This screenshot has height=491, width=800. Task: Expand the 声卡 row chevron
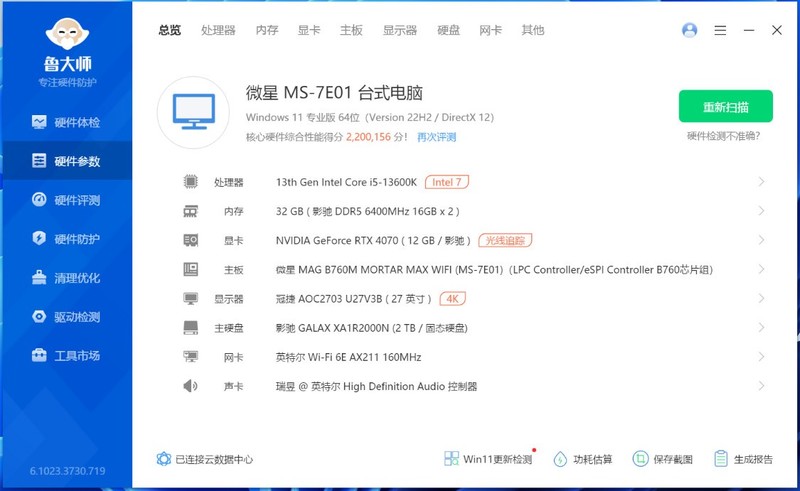coord(761,385)
